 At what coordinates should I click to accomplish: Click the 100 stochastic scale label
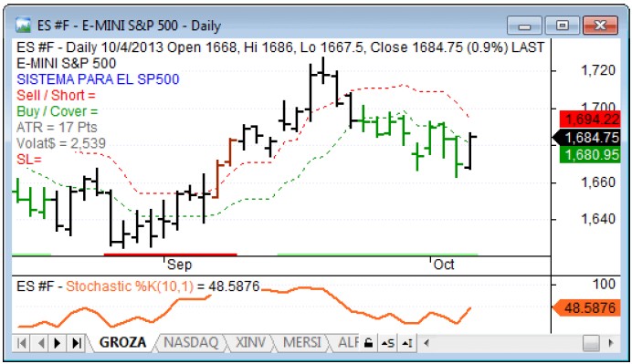(x=604, y=285)
